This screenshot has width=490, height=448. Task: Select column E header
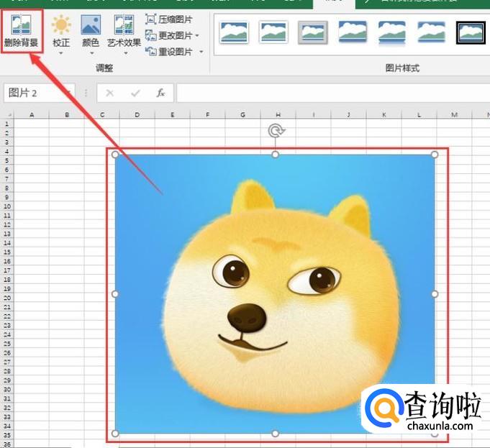coord(172,114)
